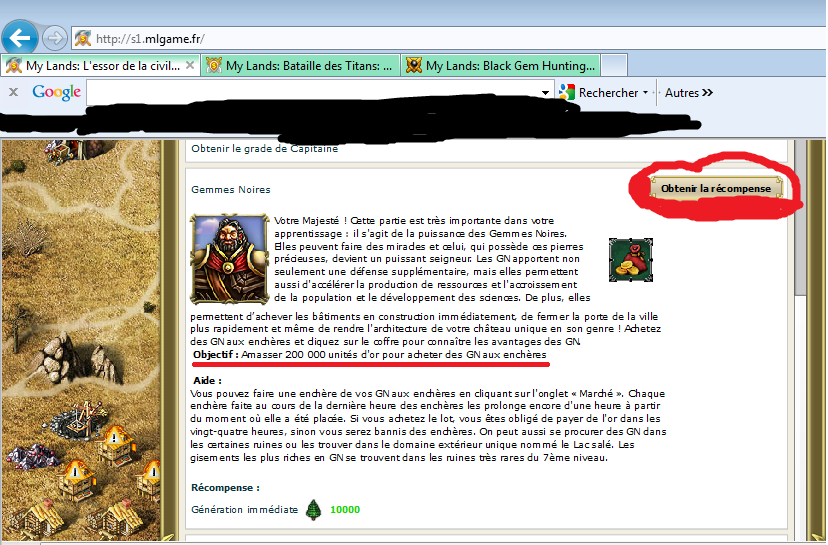828x545 pixels.
Task: Click the yellow warning sign on the building
Action: (x=115, y=437)
